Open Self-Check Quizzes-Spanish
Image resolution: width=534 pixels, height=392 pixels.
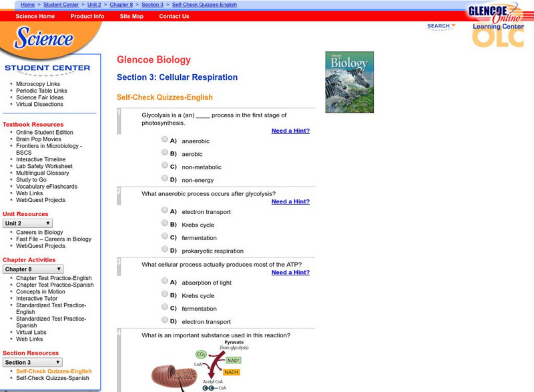(53, 378)
